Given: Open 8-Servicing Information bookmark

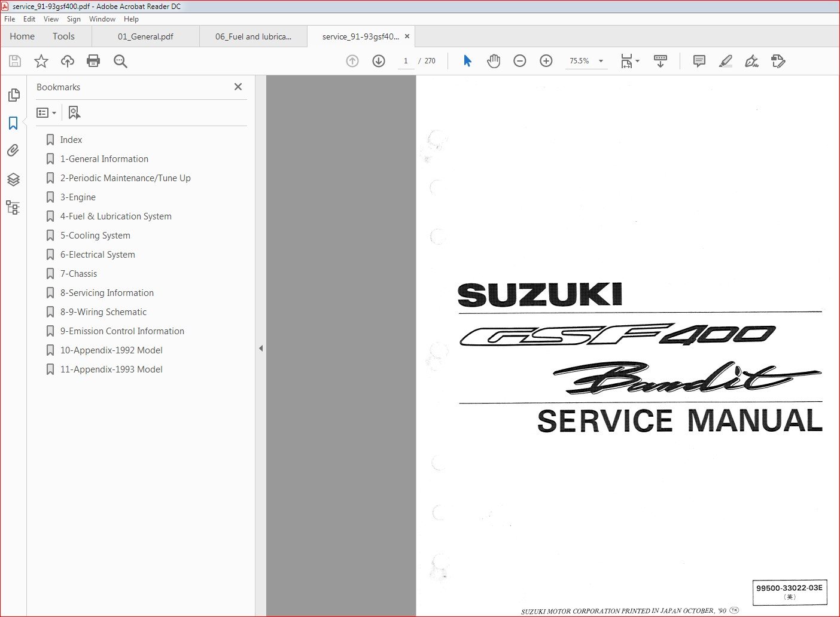Looking at the screenshot, I should pyautogui.click(x=107, y=293).
